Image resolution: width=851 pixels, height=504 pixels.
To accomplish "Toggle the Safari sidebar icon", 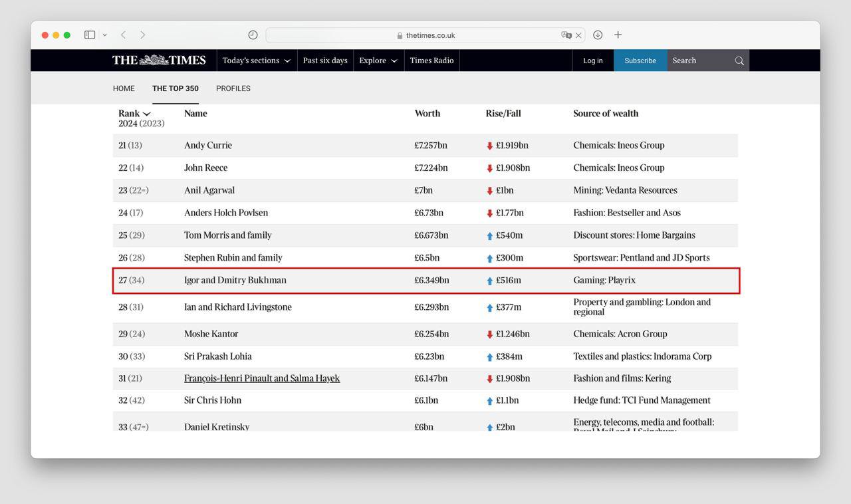I will tap(90, 35).
